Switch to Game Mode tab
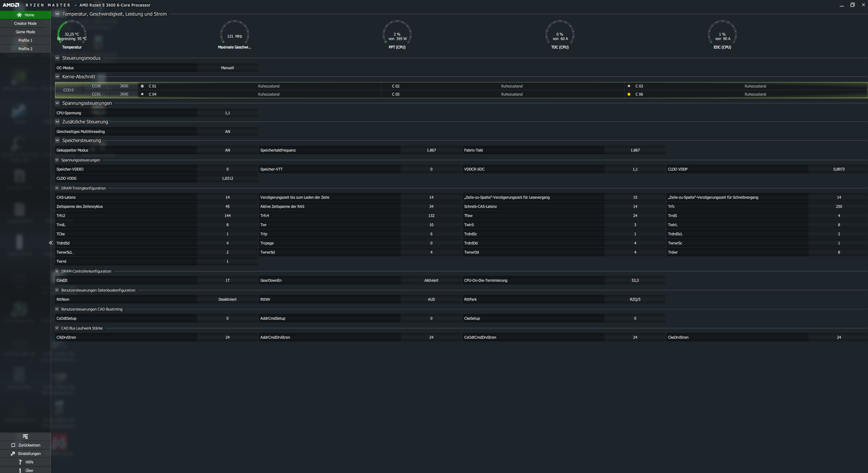Screen dimensions: 868x473 [x=25, y=32]
